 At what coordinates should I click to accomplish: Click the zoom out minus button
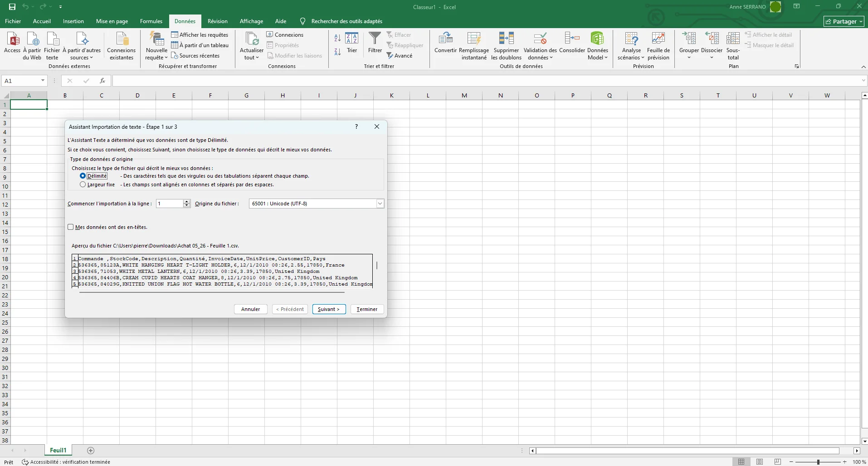pos(791,462)
